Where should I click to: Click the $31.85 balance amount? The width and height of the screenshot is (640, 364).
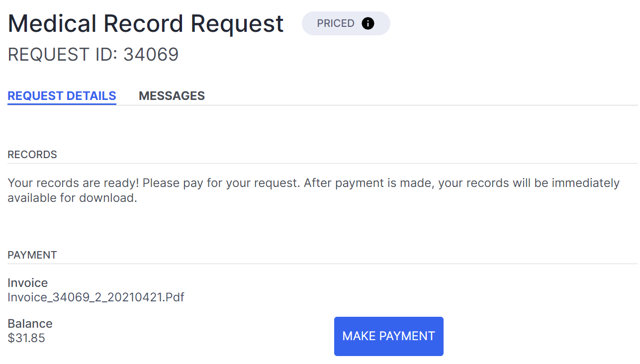26,338
